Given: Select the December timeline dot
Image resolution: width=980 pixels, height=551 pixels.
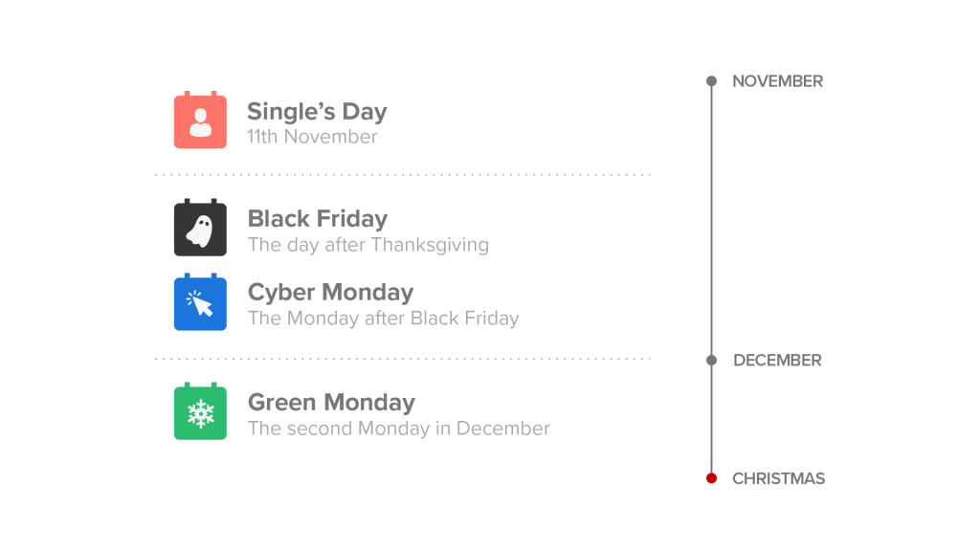Looking at the screenshot, I should [711, 361].
